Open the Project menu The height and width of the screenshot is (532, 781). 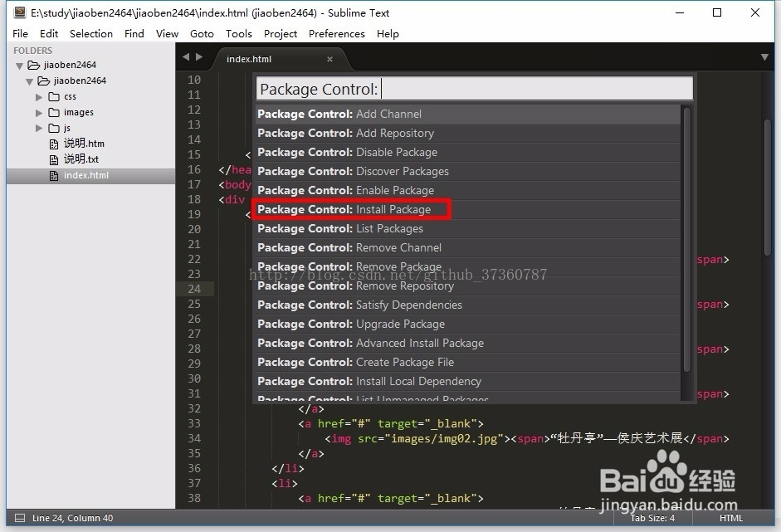pyautogui.click(x=281, y=33)
